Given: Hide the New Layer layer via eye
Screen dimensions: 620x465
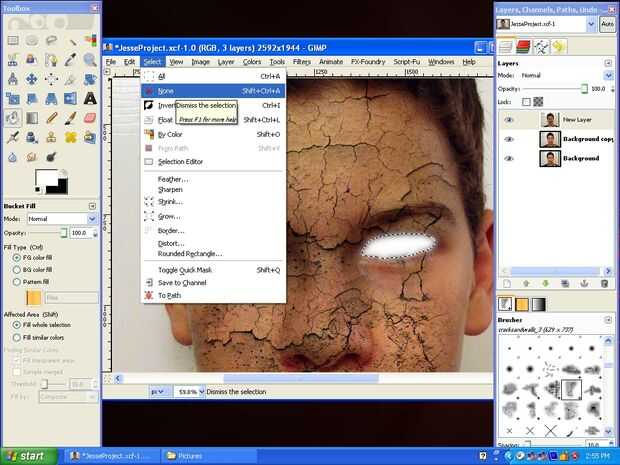Looking at the screenshot, I should 509,119.
